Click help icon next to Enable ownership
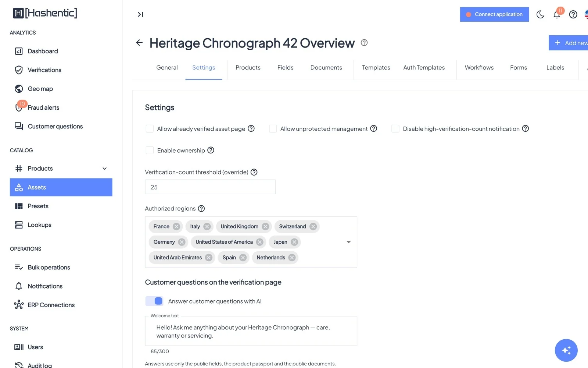 [x=211, y=150]
